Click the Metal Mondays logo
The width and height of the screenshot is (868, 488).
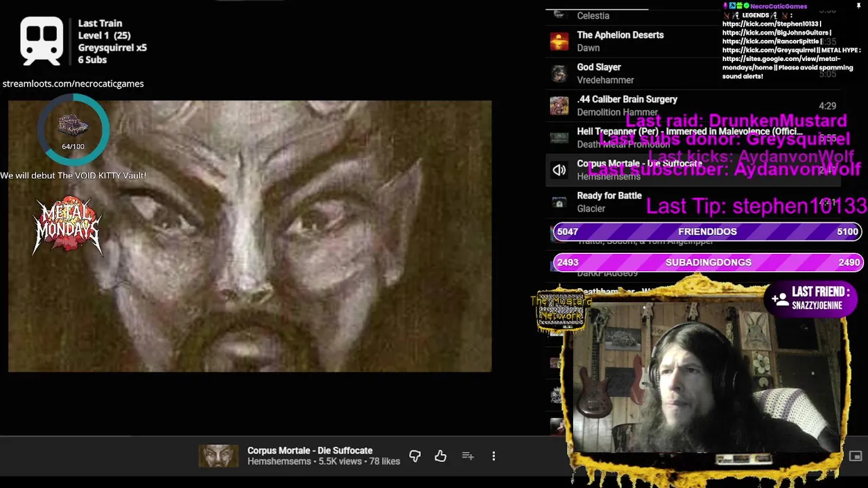point(67,226)
